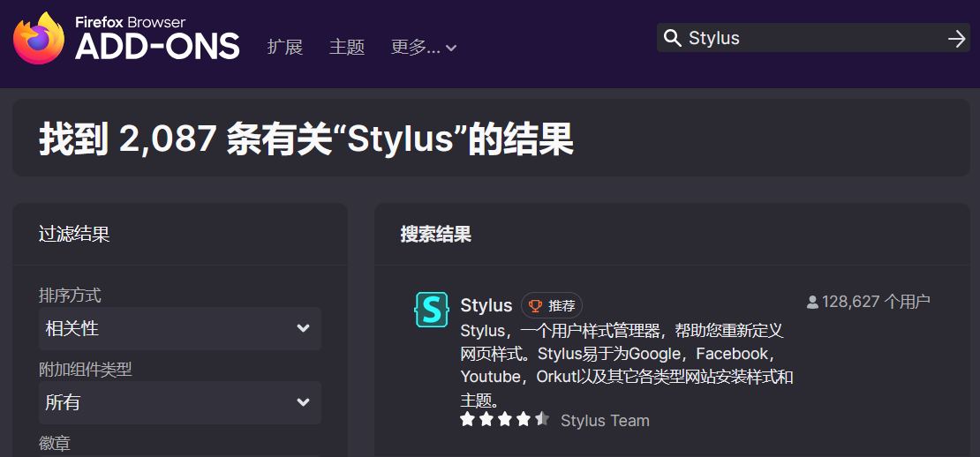
Task: Open the 排序方式 dropdown showing 相关性
Action: 180,328
